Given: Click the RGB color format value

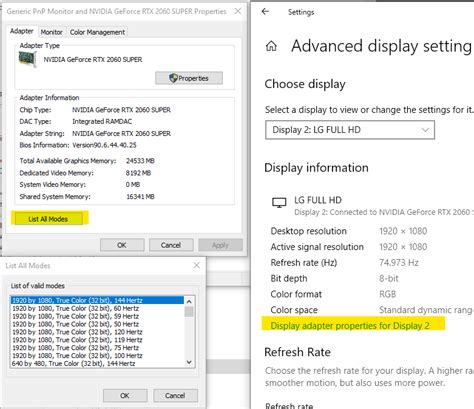Looking at the screenshot, I should pyautogui.click(x=387, y=294).
